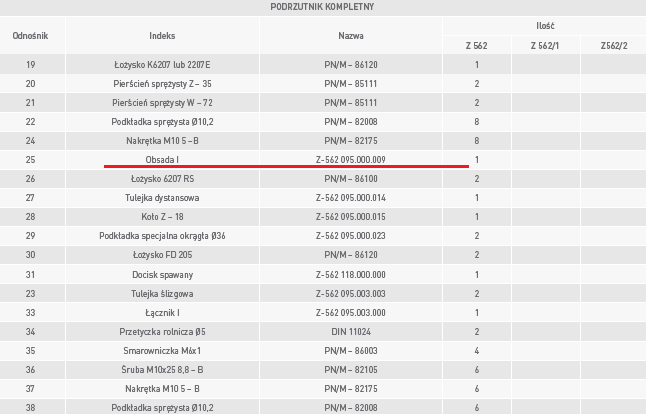Select the Tulejka ślizgowa entry
Image resolution: width=647 pixels, height=416 pixels.
162,294
